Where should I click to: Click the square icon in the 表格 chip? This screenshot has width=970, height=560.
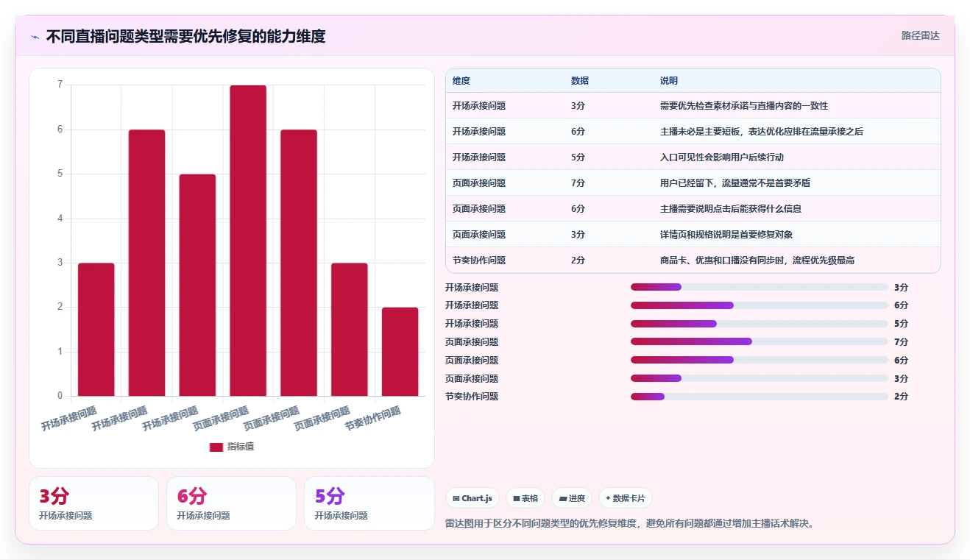click(517, 498)
